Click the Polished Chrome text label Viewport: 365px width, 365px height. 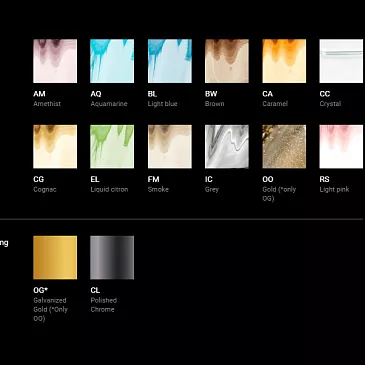pyautogui.click(x=104, y=305)
